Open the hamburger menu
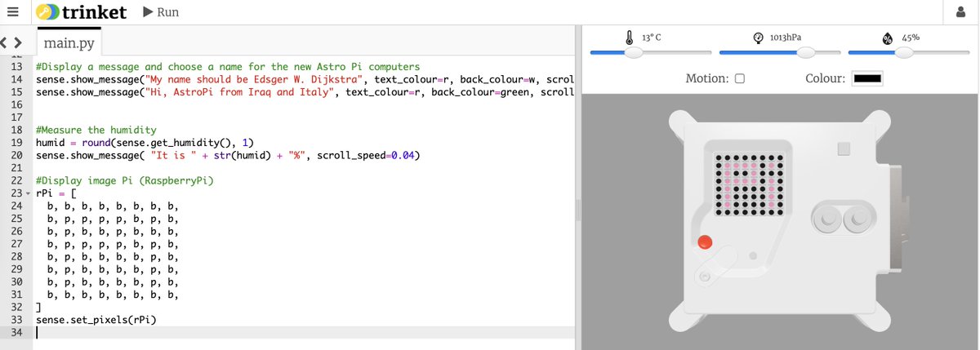Screen dimensions: 980x350 pyautogui.click(x=11, y=12)
